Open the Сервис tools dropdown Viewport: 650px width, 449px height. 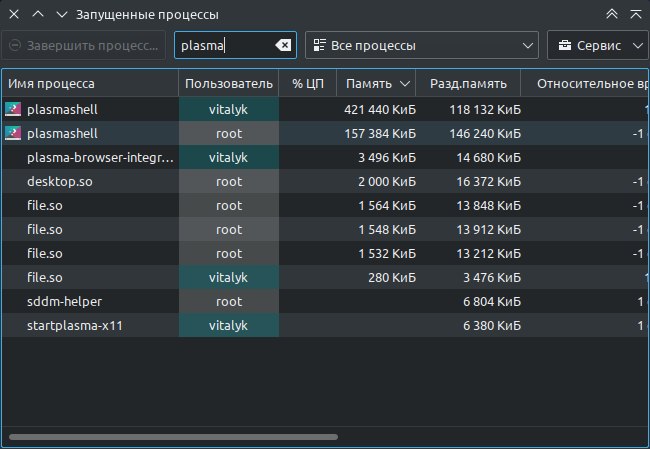click(598, 45)
